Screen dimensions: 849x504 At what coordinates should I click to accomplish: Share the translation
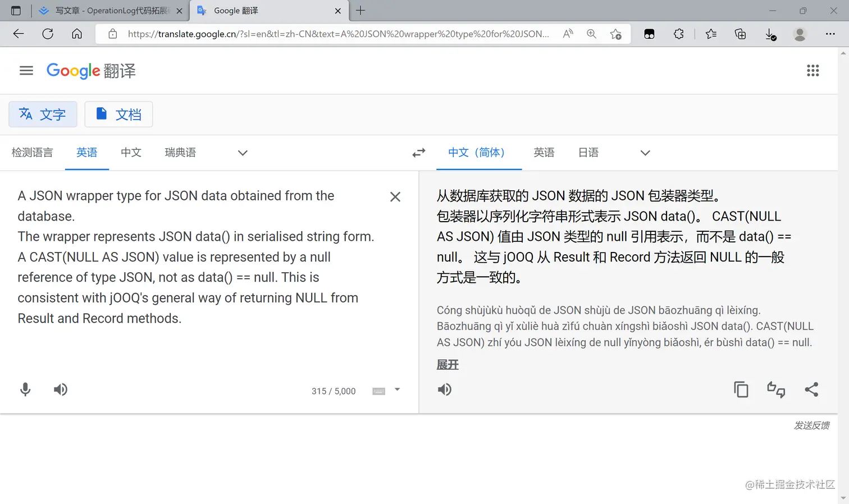click(811, 390)
